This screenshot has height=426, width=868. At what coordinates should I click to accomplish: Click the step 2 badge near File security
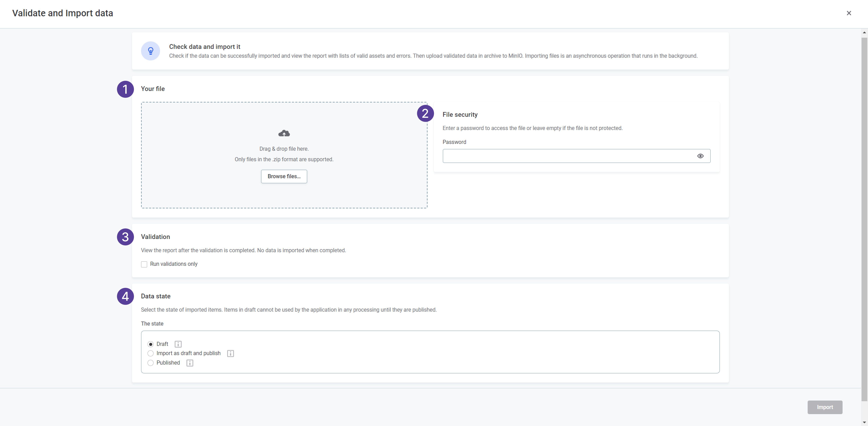tap(426, 113)
